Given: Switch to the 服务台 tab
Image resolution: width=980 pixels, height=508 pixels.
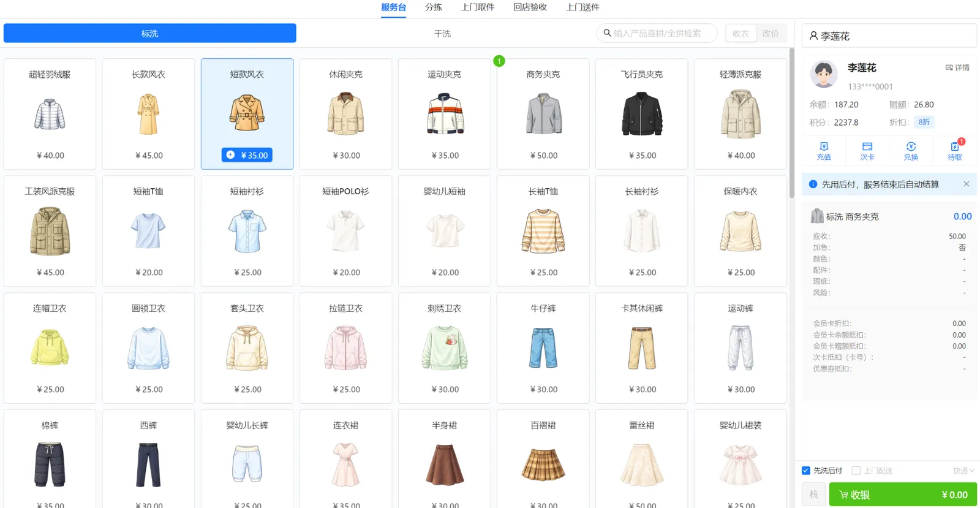Looking at the screenshot, I should (x=393, y=7).
